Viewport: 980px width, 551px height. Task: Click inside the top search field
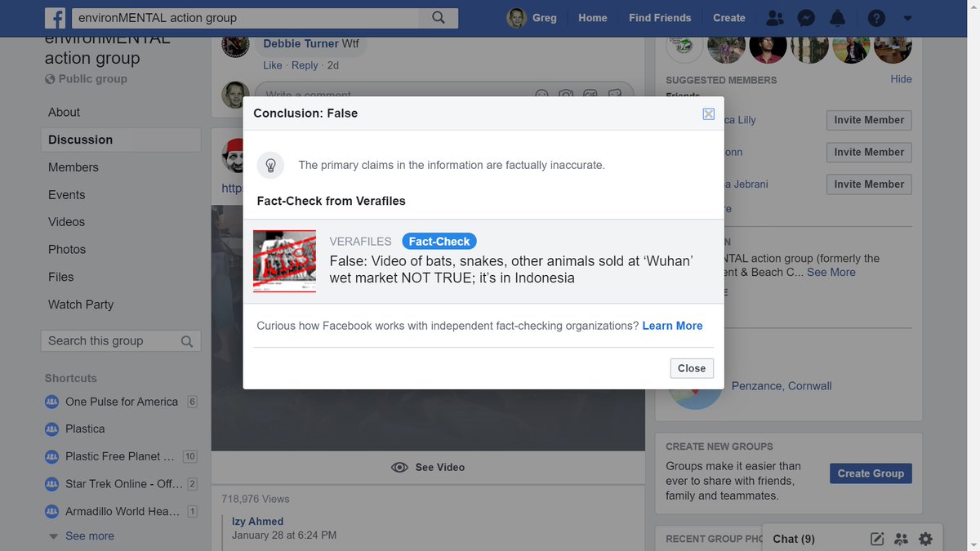[x=245, y=18]
